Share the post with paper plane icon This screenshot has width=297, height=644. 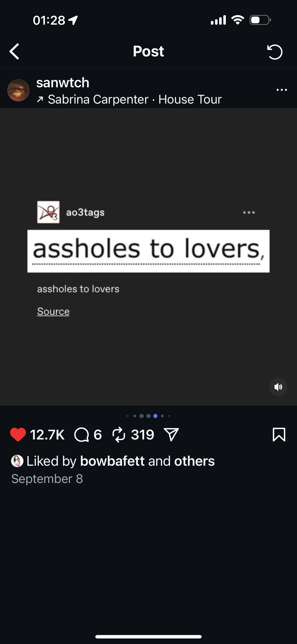(x=171, y=434)
